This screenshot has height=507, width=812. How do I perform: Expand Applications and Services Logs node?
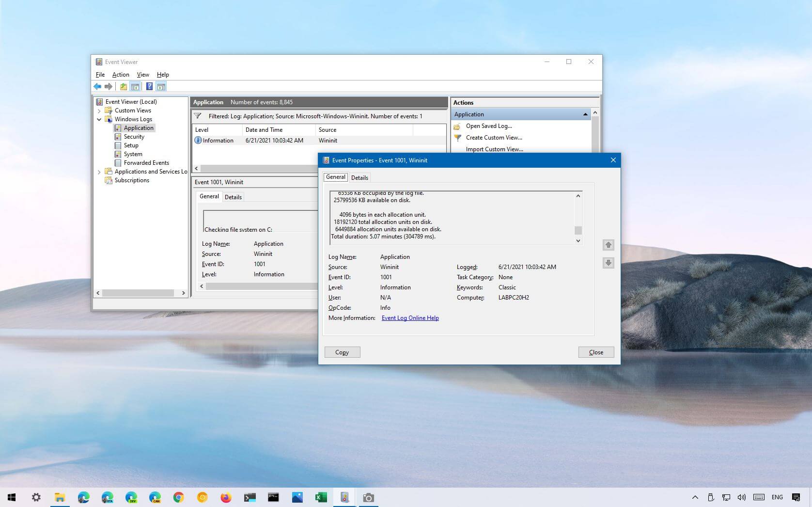point(99,172)
